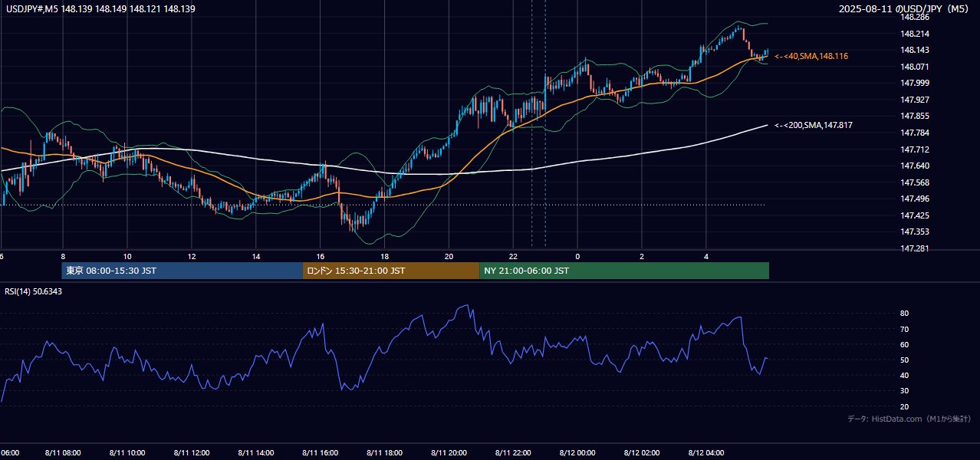The image size is (980, 460).
Task: Click hour marker 16 under price chart
Action: (x=321, y=256)
